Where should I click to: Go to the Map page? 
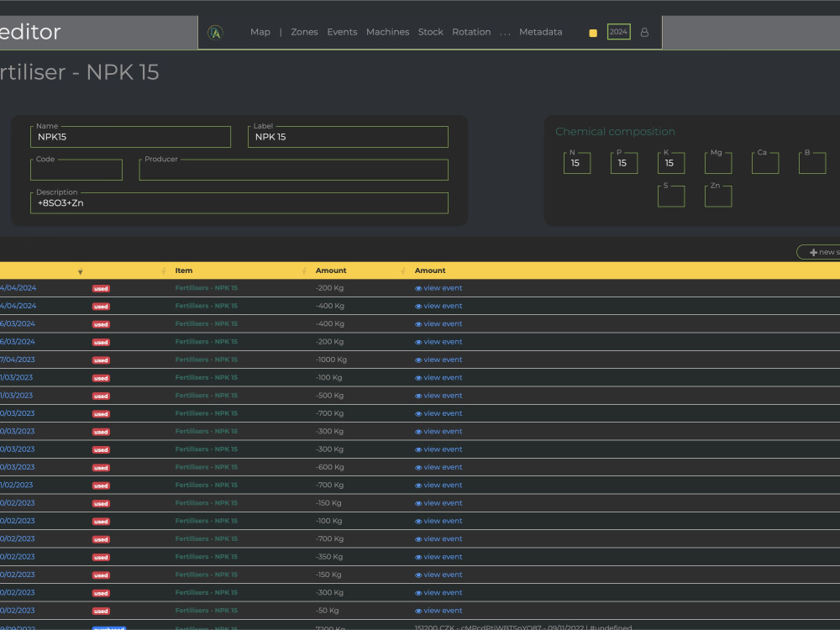(260, 32)
